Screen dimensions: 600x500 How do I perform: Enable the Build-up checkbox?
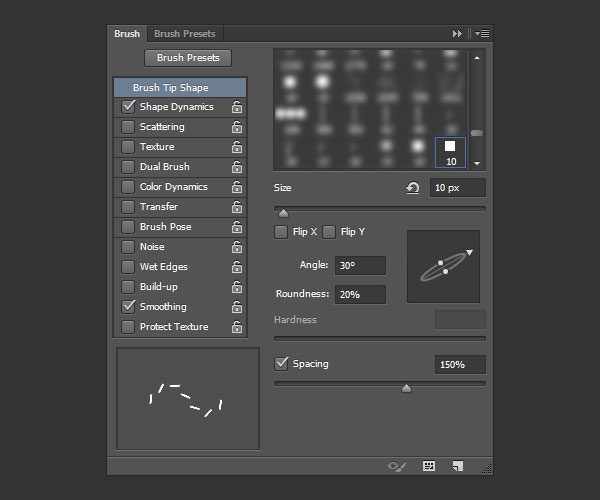[x=128, y=287]
